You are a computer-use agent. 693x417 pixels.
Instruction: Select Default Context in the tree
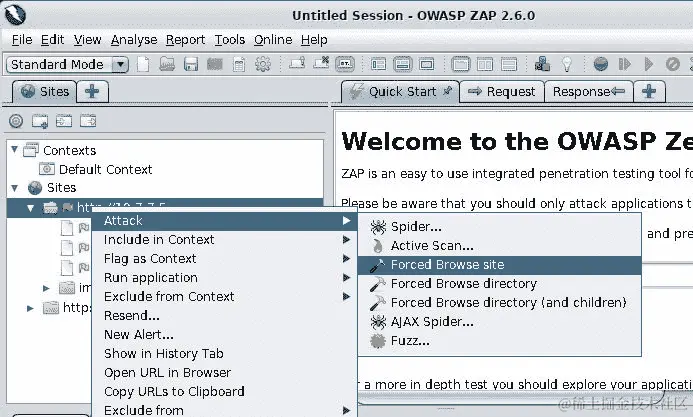click(105, 169)
